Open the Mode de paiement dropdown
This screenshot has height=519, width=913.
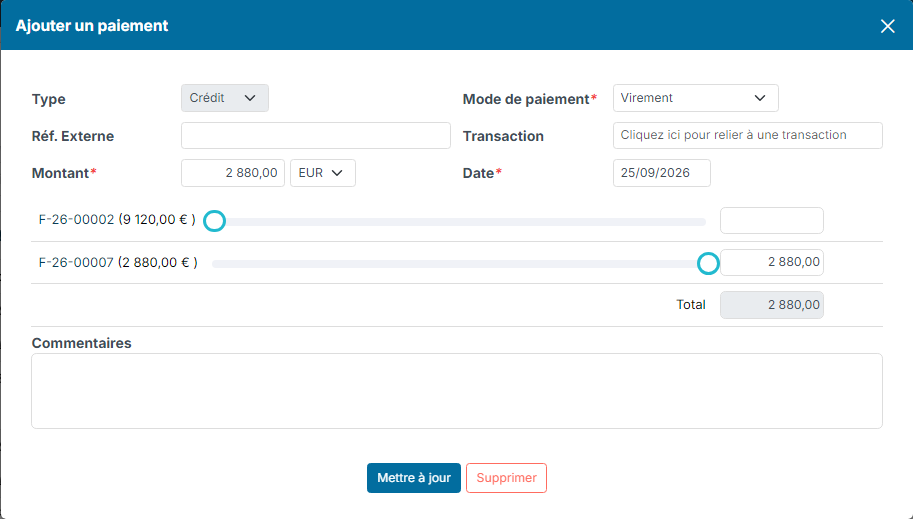click(695, 98)
